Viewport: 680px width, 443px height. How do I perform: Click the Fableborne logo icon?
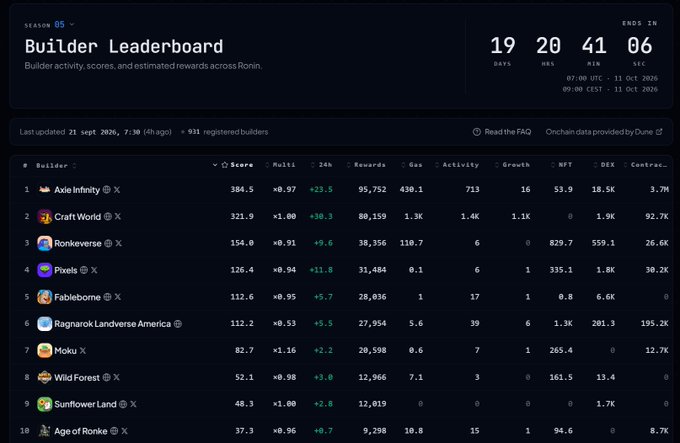[44, 297]
